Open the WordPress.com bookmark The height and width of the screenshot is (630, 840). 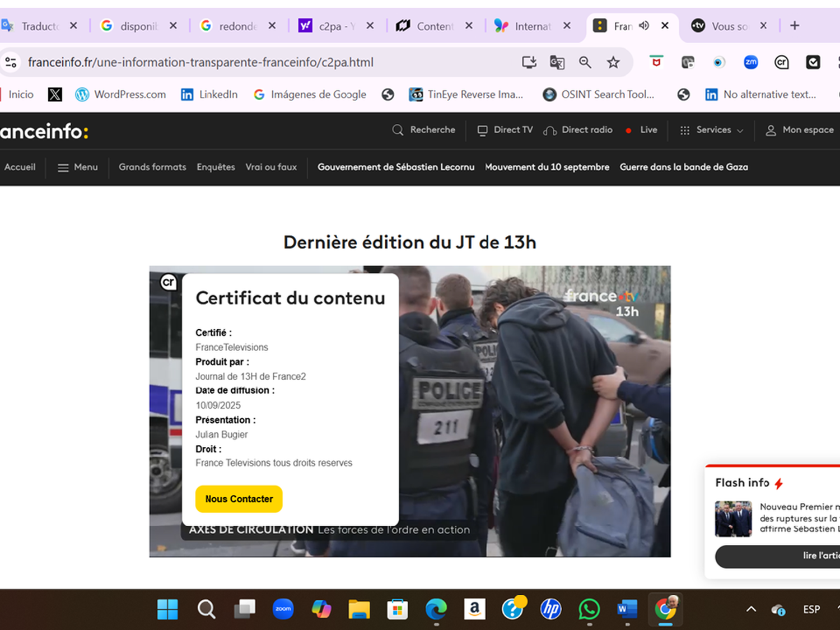121,95
